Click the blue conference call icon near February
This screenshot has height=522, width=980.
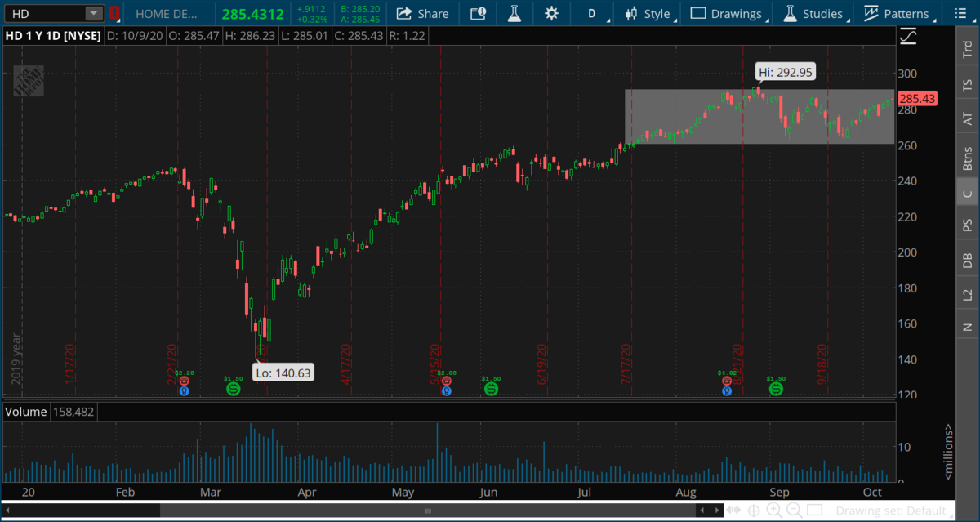(x=184, y=390)
